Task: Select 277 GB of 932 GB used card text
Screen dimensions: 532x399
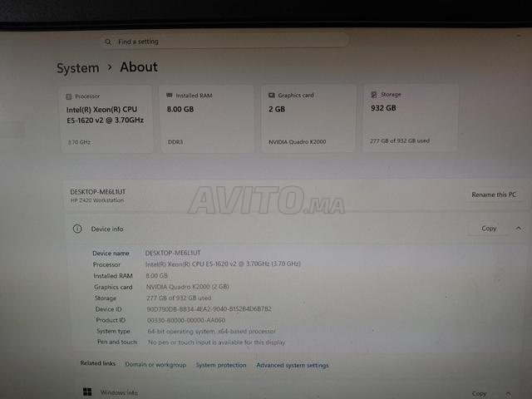Action: (x=400, y=140)
